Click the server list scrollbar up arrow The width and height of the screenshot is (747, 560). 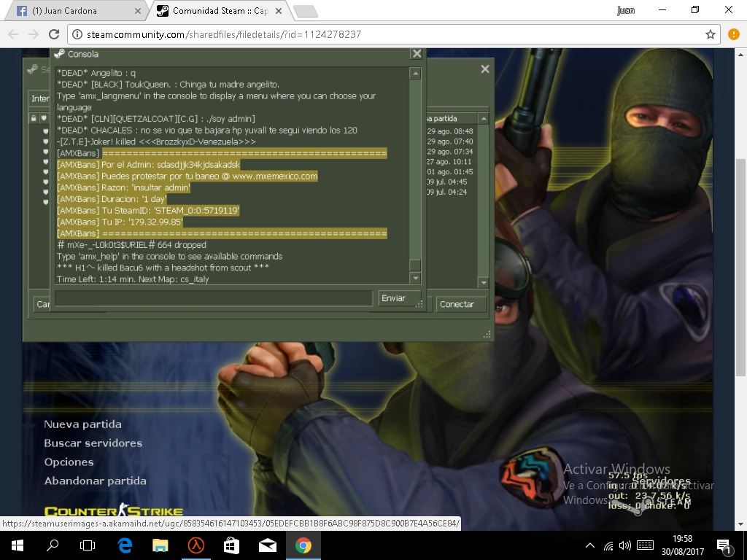pyautogui.click(x=484, y=119)
